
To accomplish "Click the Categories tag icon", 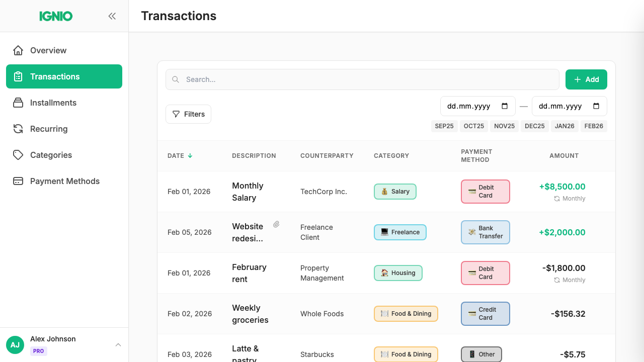I will [x=18, y=155].
